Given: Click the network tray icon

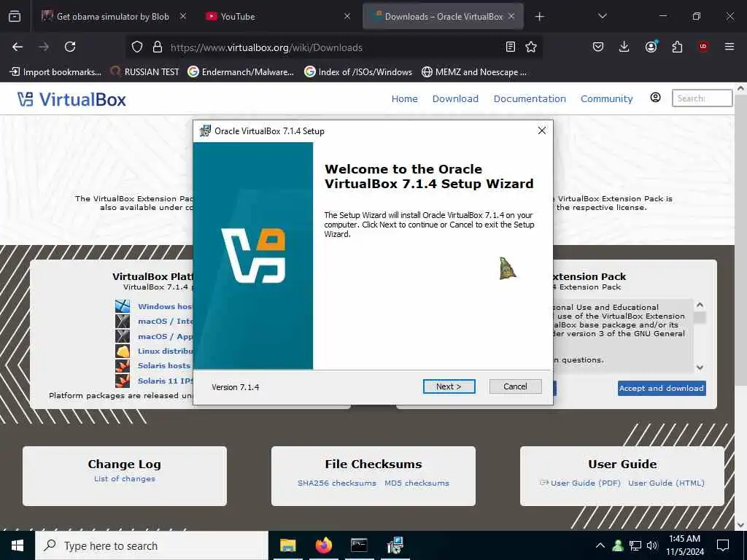Looking at the screenshot, I should click(635, 545).
